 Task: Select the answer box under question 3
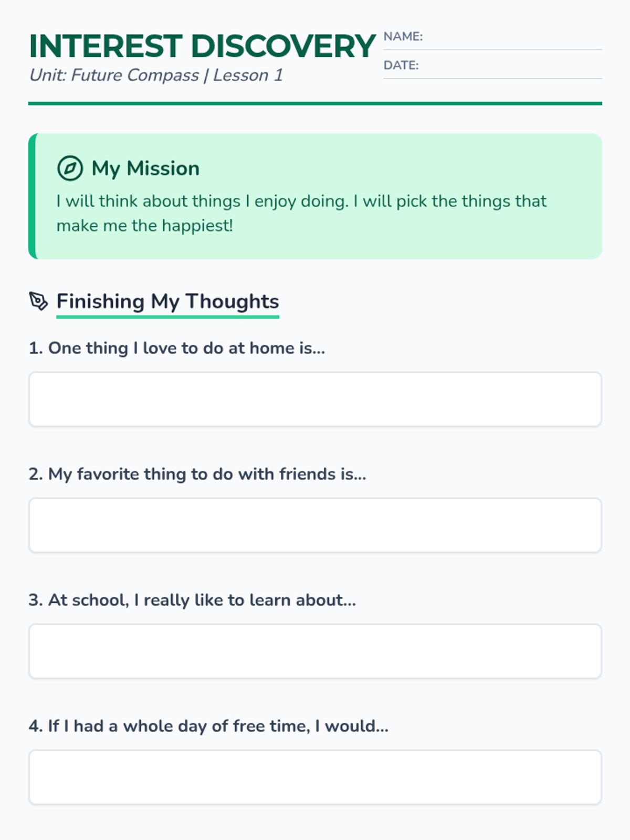[315, 652]
